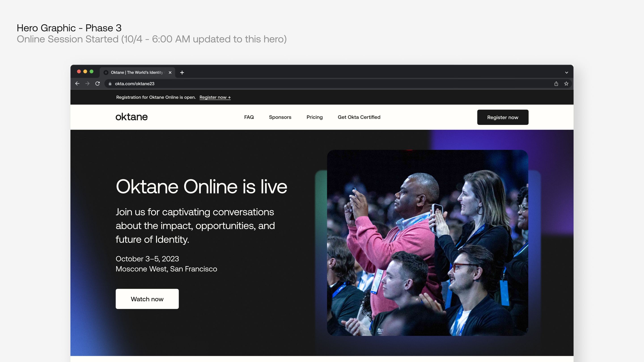This screenshot has width=644, height=362.
Task: Open the Pricing nav item
Action: click(314, 117)
